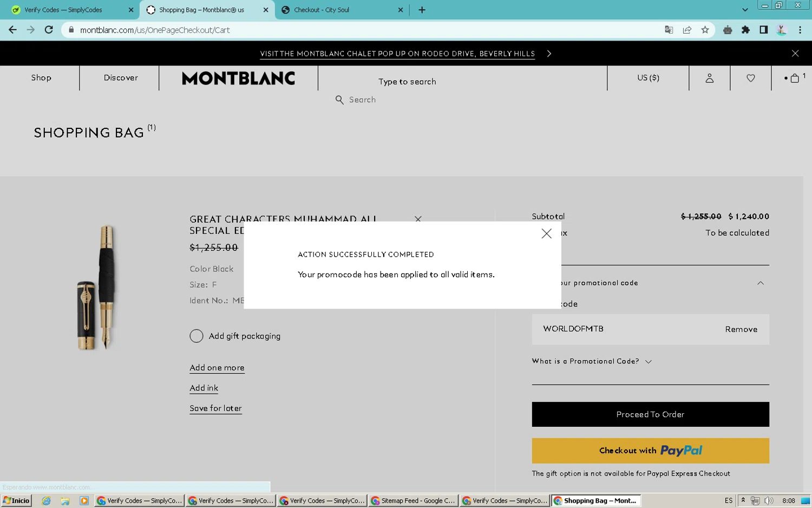This screenshot has height=508, width=812.
Task: Close the Checkout - City Soul tab
Action: click(x=401, y=10)
